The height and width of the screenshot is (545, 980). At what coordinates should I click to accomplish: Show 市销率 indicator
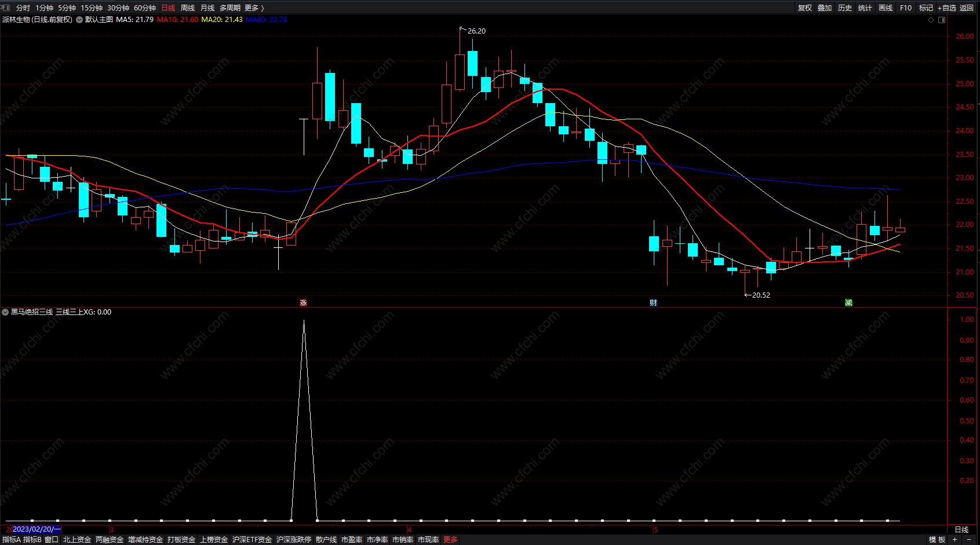tap(403, 540)
